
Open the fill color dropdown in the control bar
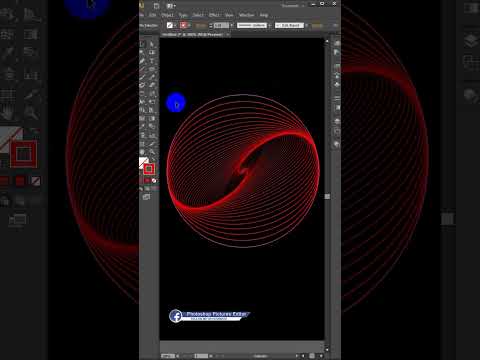(175, 25)
